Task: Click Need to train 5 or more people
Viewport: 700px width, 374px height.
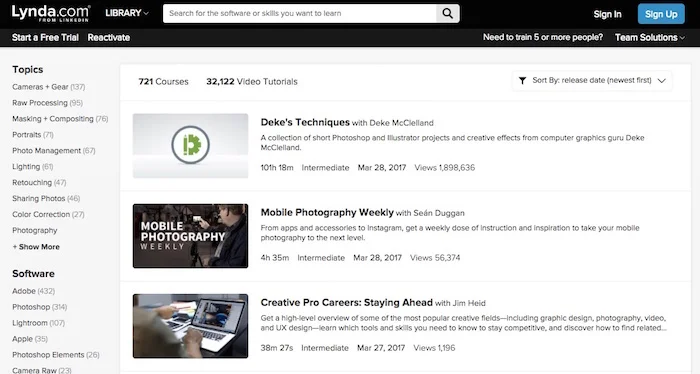Action: coord(543,37)
